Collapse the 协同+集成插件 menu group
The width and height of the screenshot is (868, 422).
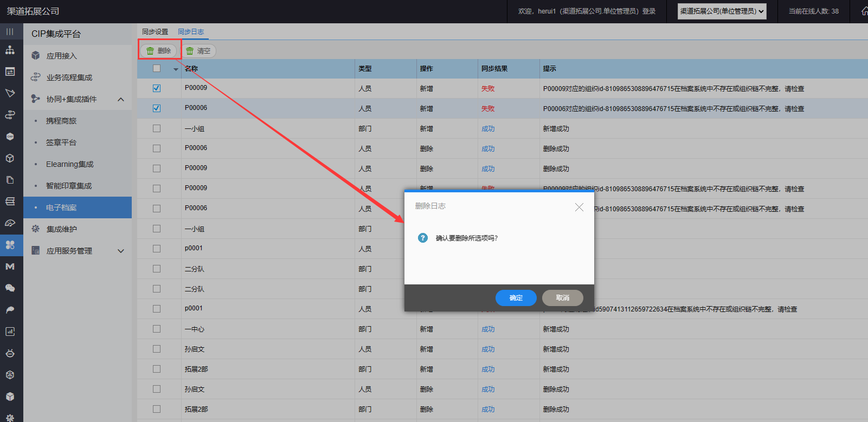(x=121, y=99)
